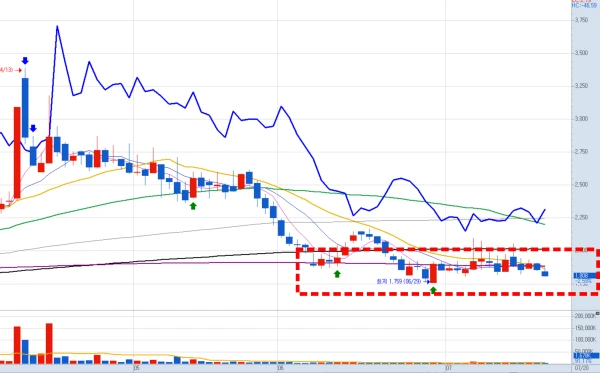
Task: Click the 2,250 price axis label
Action: [581, 217]
